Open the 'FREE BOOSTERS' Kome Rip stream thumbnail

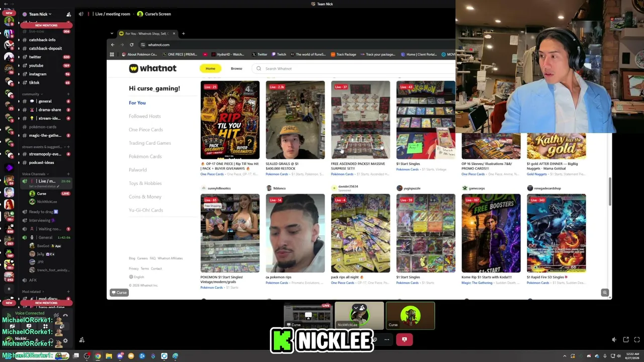click(491, 233)
